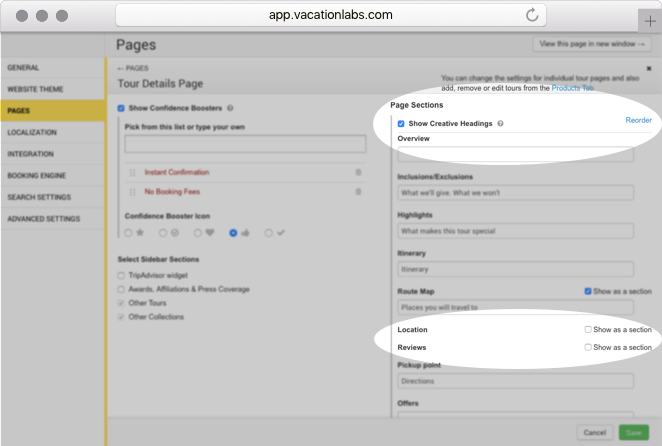Click the Reorder link

[x=638, y=120]
